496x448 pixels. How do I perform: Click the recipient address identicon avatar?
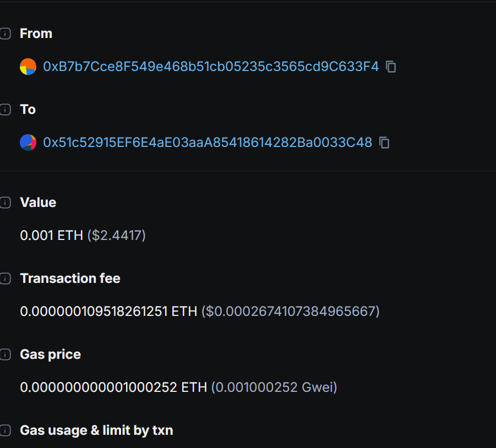pos(28,143)
